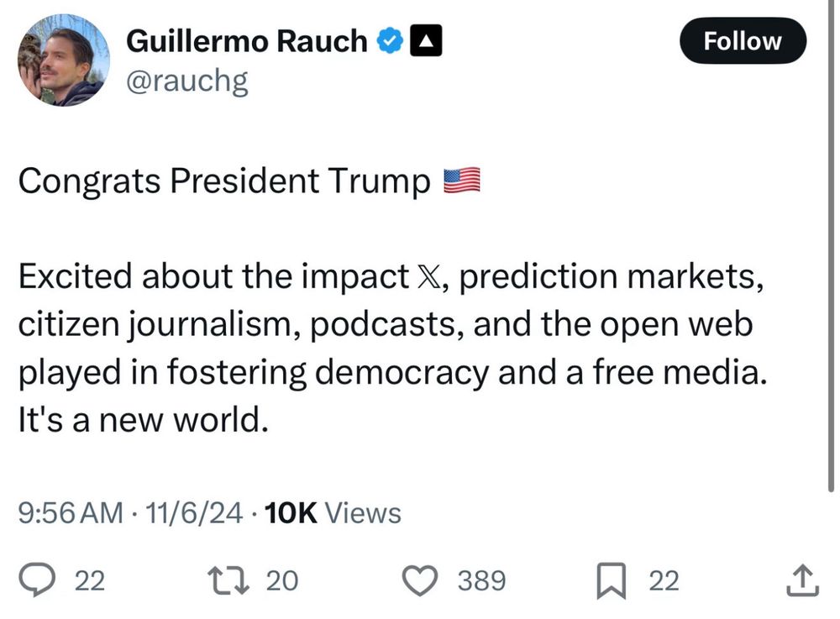The width and height of the screenshot is (840, 619).
Task: Click the X logo in the post text
Action: [433, 279]
